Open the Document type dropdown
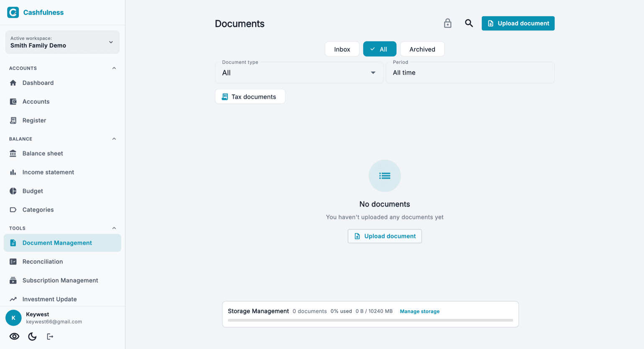Image resolution: width=644 pixels, height=349 pixels. [299, 72]
